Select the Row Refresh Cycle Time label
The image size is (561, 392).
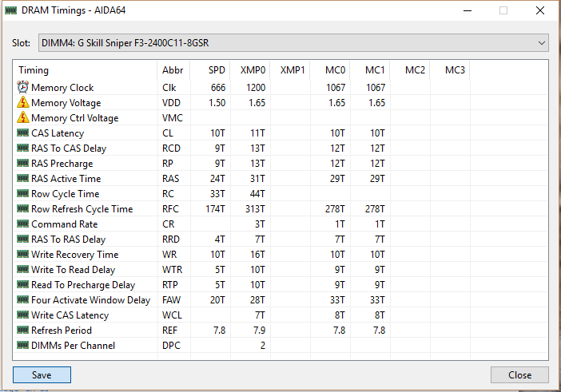(82, 209)
